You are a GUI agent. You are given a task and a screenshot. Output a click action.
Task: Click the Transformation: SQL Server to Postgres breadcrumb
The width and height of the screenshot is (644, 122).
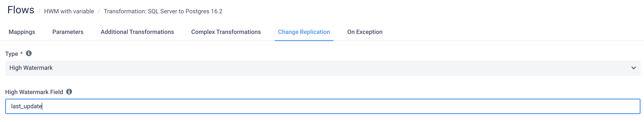pos(163,11)
